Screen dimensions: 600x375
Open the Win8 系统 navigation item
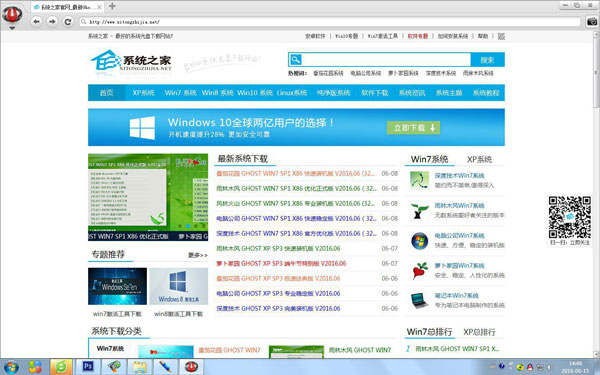[217, 93]
